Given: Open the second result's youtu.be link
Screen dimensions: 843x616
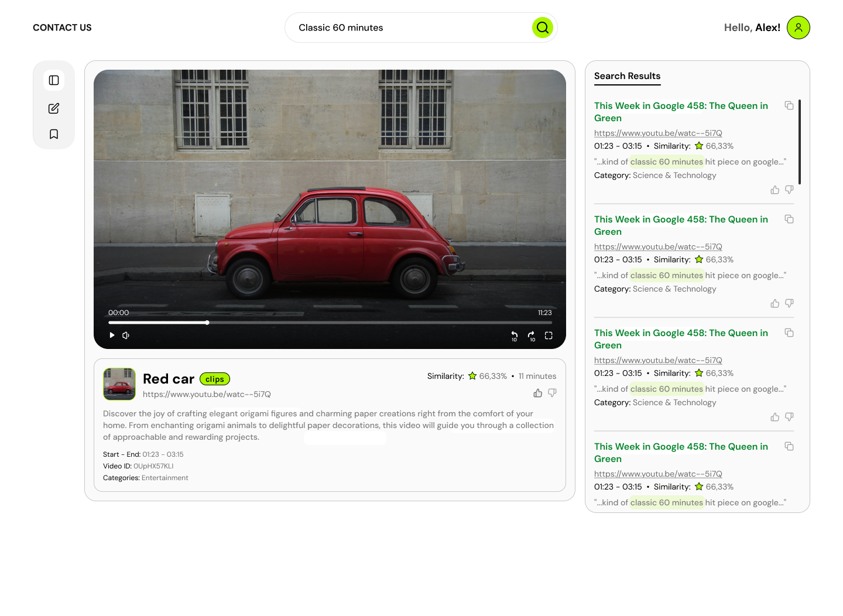Looking at the screenshot, I should point(658,247).
